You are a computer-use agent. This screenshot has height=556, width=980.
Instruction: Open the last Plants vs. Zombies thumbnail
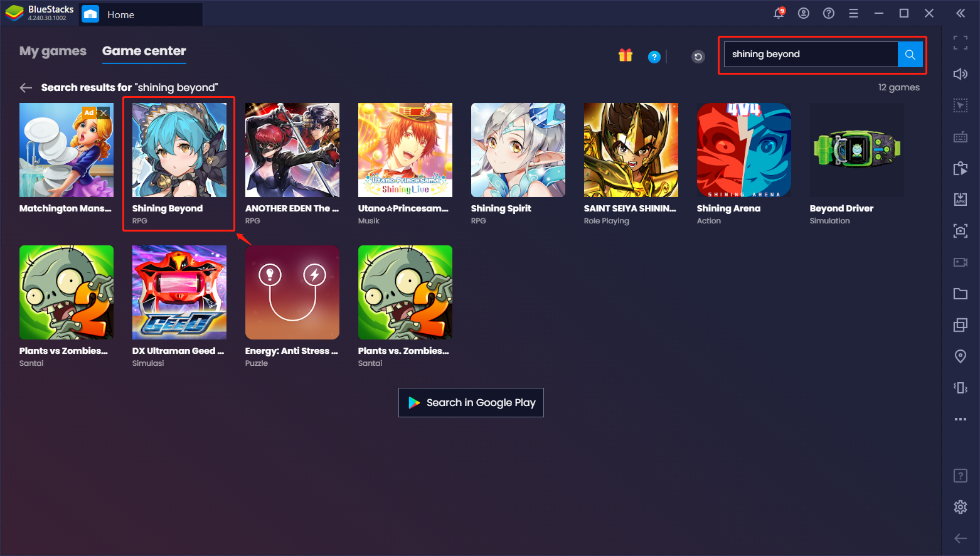point(405,292)
